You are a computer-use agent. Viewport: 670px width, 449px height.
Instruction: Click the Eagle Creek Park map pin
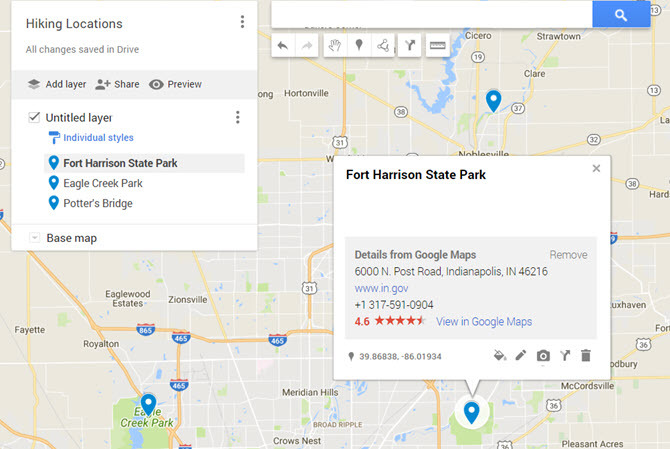coord(148,405)
